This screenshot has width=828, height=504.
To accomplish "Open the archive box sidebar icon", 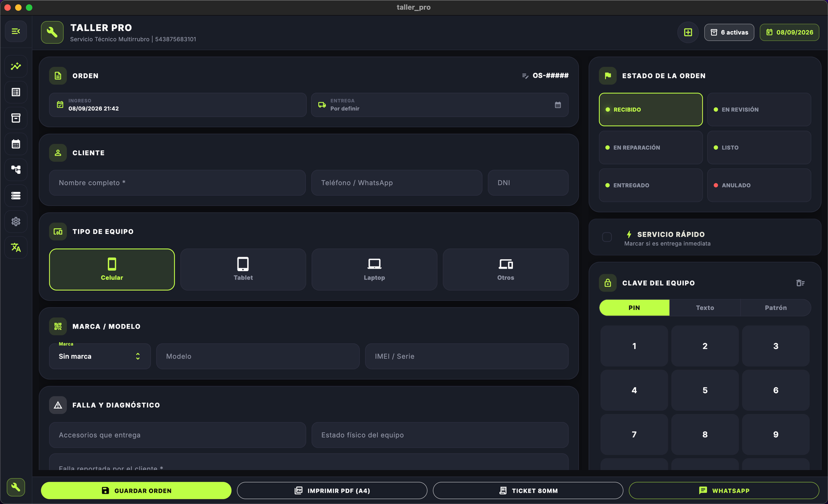I will pos(16,118).
